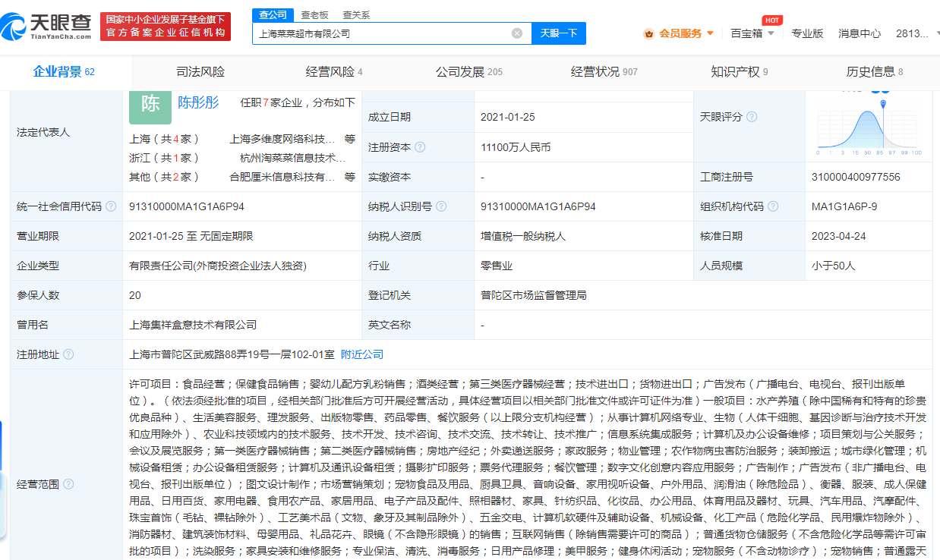
Task: Open 企业背景 tab
Action: pos(64,72)
